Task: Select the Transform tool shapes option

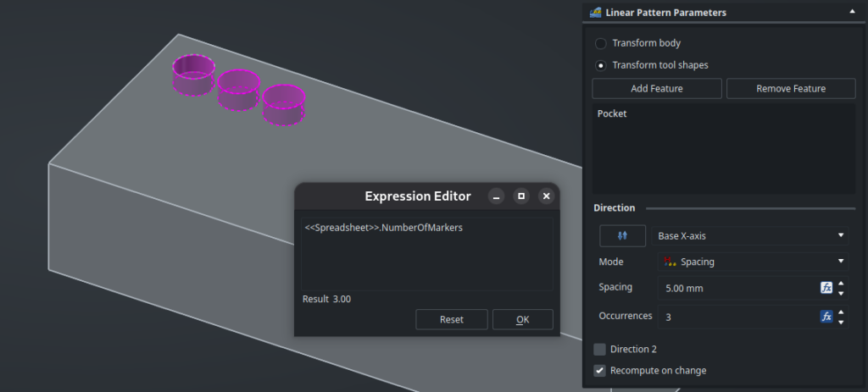Action: point(601,65)
